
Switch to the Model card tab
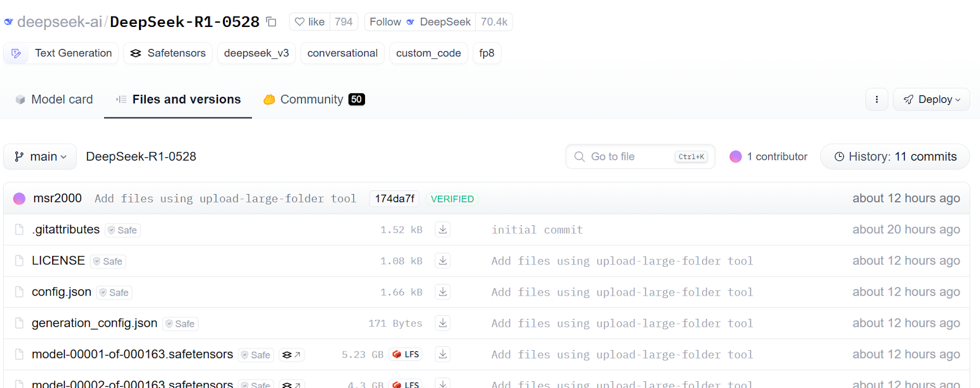(x=54, y=99)
